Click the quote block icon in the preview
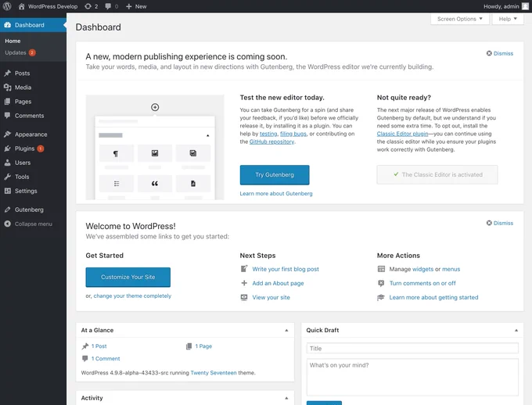This screenshot has height=405, width=532. tap(155, 184)
